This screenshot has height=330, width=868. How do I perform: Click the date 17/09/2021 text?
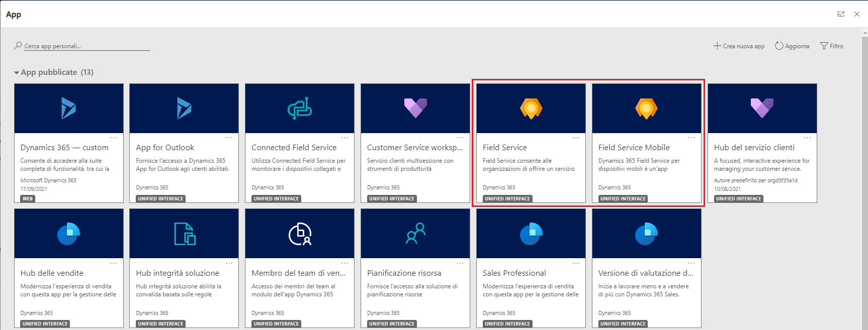(34, 189)
